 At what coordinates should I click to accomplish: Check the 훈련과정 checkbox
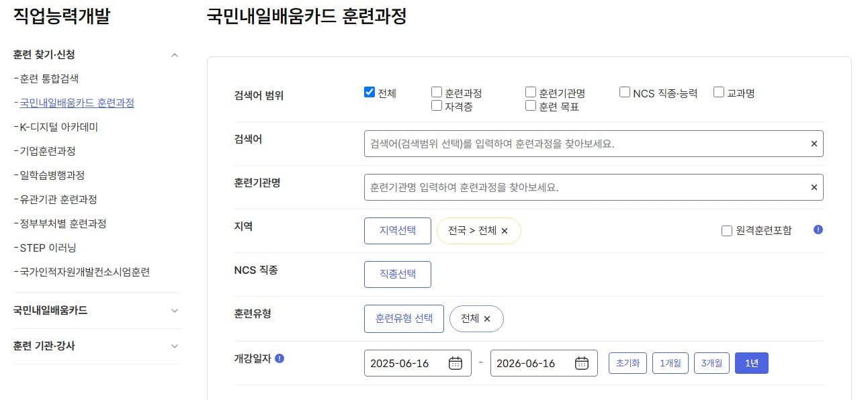(437, 91)
